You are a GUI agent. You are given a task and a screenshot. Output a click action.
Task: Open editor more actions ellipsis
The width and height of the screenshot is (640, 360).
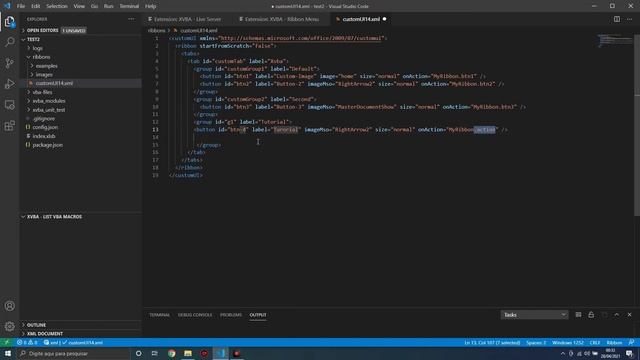[629, 19]
